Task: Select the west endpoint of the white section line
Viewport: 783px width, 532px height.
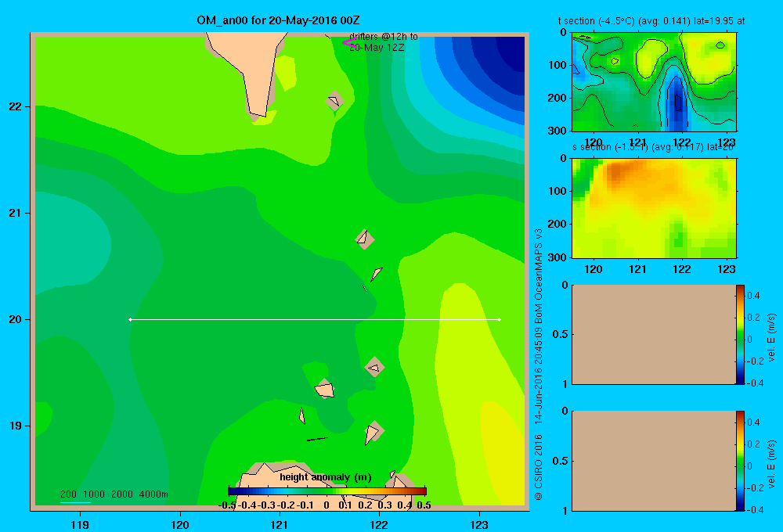Action: click(130, 319)
